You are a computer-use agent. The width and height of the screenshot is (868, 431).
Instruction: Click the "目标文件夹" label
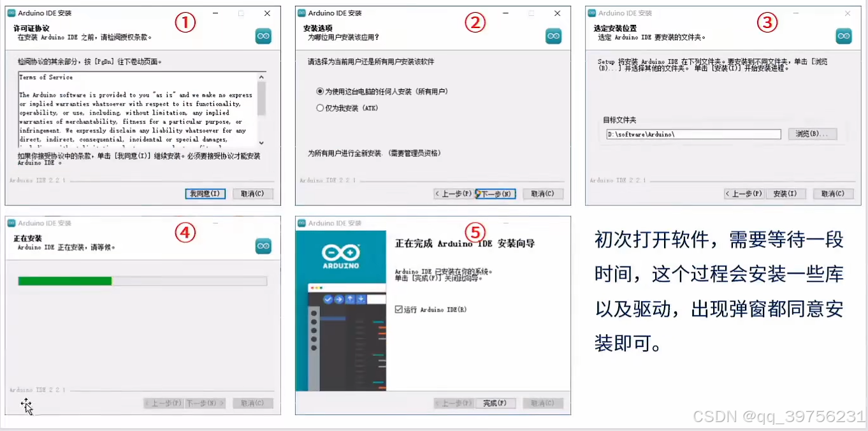[x=619, y=120]
